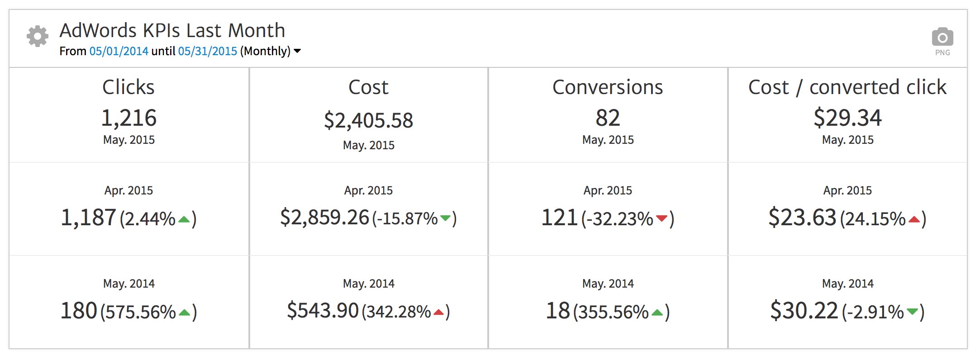Click green up arrow beside 575.56%
The height and width of the screenshot is (360, 980).
[x=185, y=313]
